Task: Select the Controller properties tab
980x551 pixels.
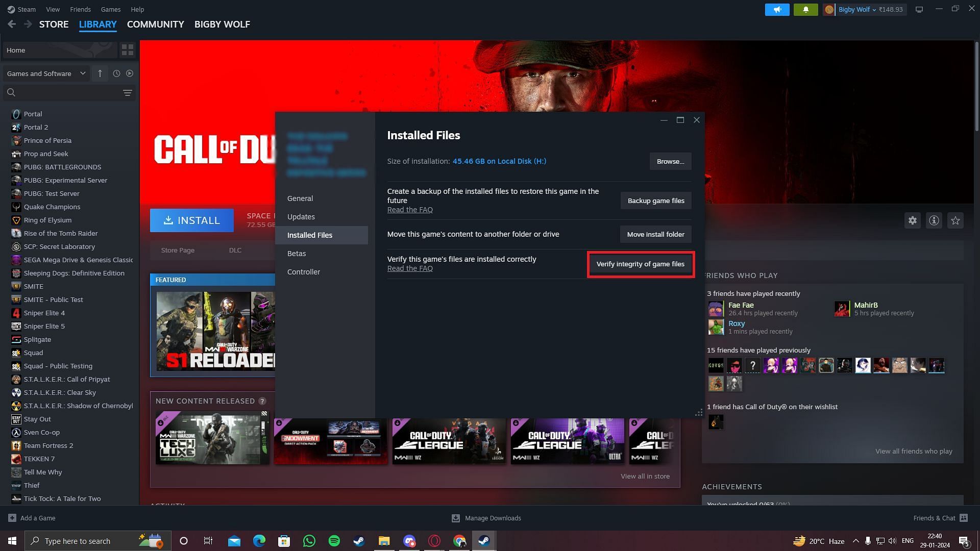Action: pyautogui.click(x=322, y=272)
